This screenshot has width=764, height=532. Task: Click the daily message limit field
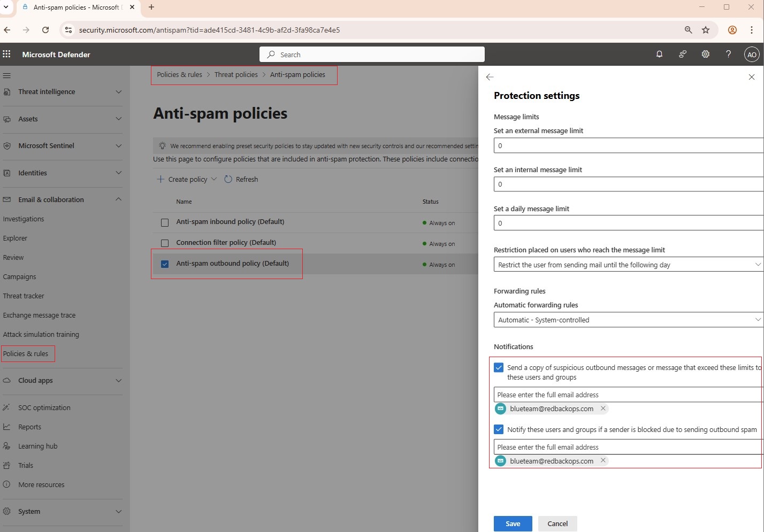coord(629,223)
